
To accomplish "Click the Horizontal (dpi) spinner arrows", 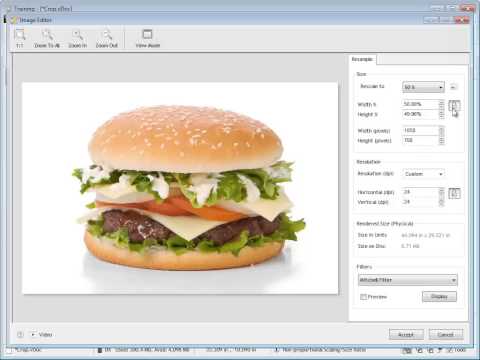I will coord(442,192).
